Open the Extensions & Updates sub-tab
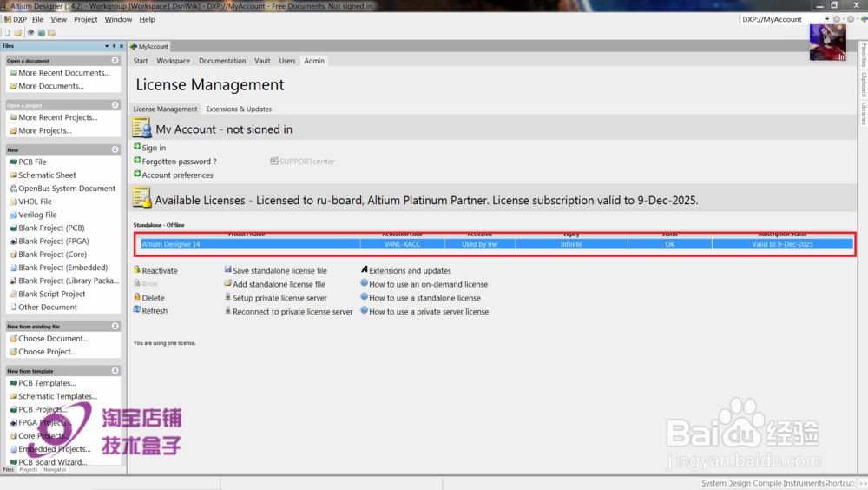This screenshot has height=490, width=868. tap(239, 109)
